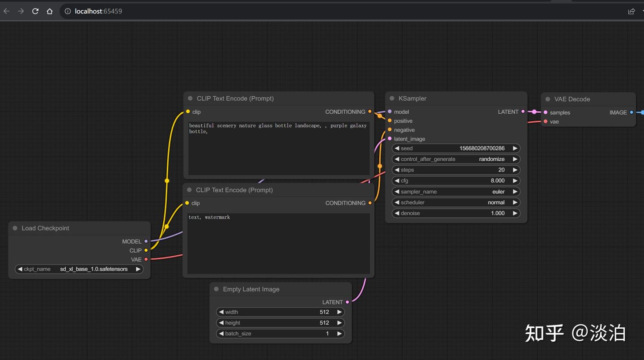Click the share icon in address bar

[x=631, y=11]
